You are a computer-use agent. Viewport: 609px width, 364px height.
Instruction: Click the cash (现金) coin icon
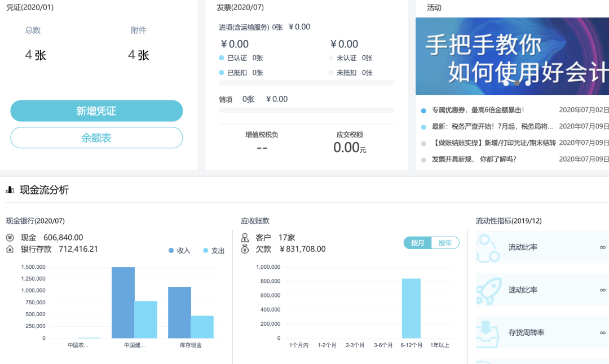coord(10,237)
